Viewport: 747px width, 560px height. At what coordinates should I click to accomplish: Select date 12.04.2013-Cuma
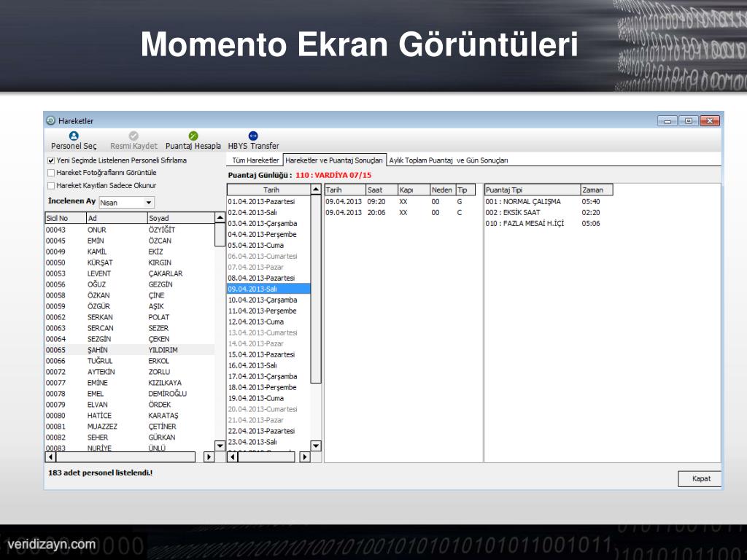[x=268, y=322]
